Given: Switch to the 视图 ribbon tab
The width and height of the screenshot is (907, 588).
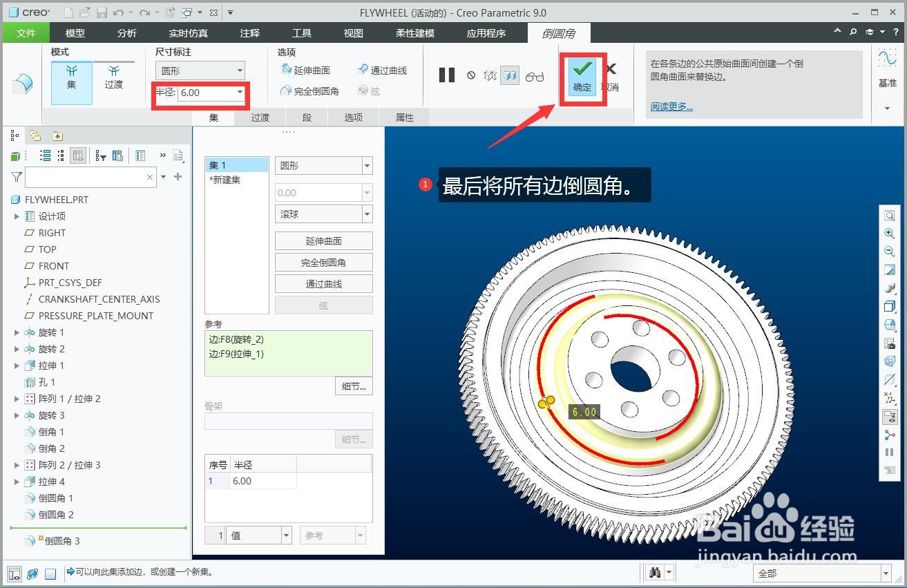Looking at the screenshot, I should [354, 32].
